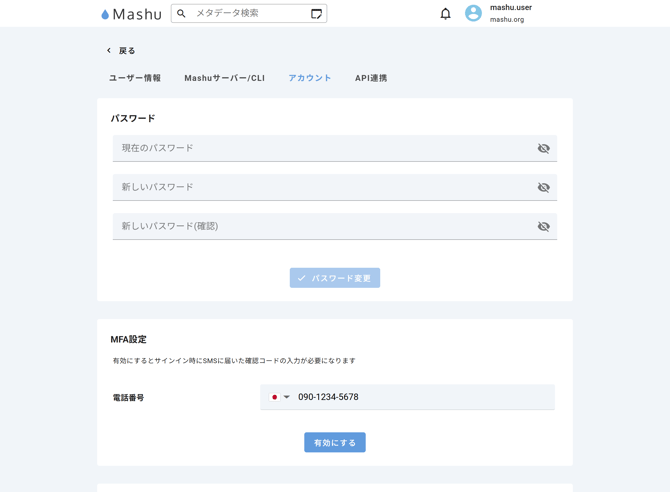Viewport: 670px width, 492px height.
Task: Click the Japan flag icon
Action: (x=274, y=397)
